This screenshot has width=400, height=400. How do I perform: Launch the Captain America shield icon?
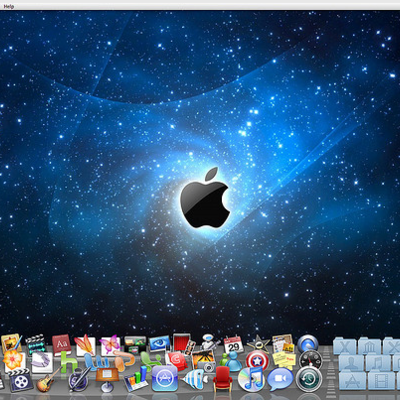pos(257,360)
